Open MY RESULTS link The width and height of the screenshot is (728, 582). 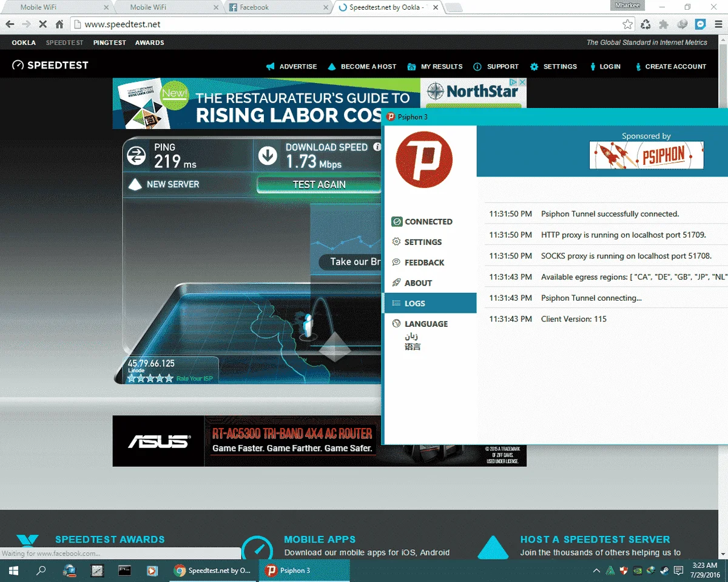[435, 67]
